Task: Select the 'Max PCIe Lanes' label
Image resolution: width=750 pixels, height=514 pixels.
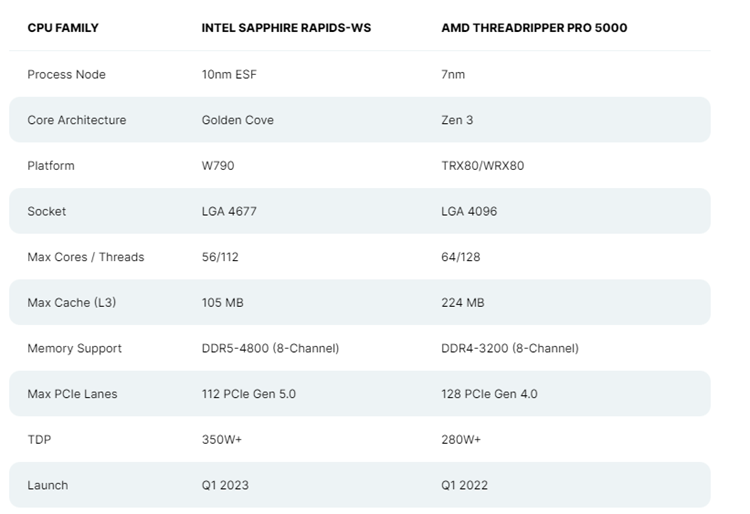Action: (72, 394)
